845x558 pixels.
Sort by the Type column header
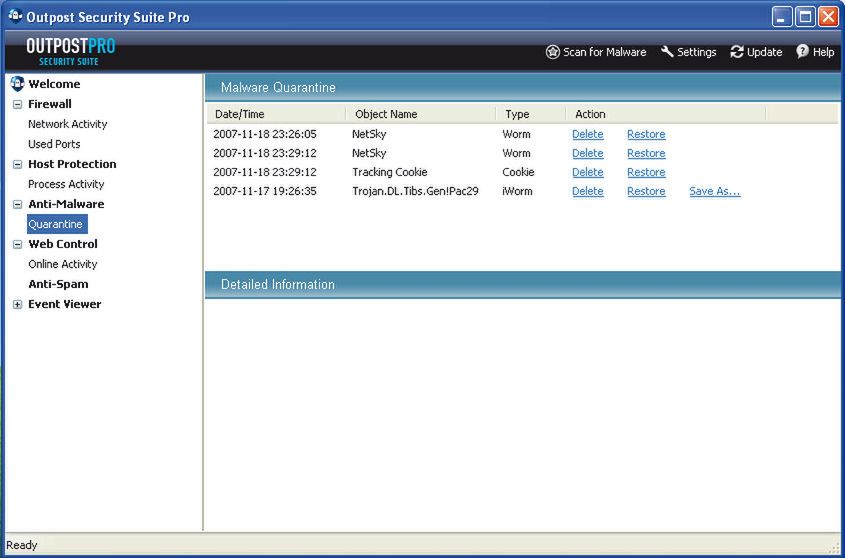(x=531, y=114)
